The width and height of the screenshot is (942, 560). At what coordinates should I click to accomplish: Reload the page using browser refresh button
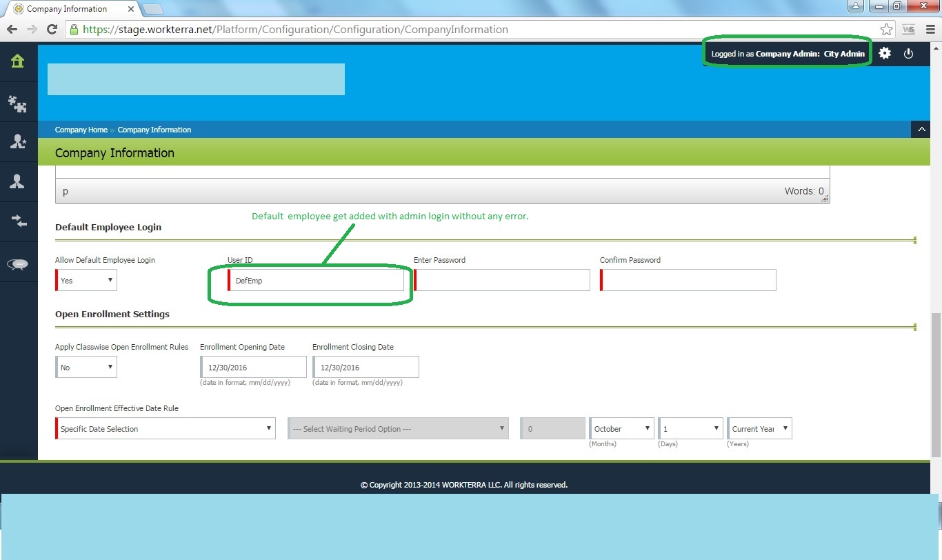[52, 30]
